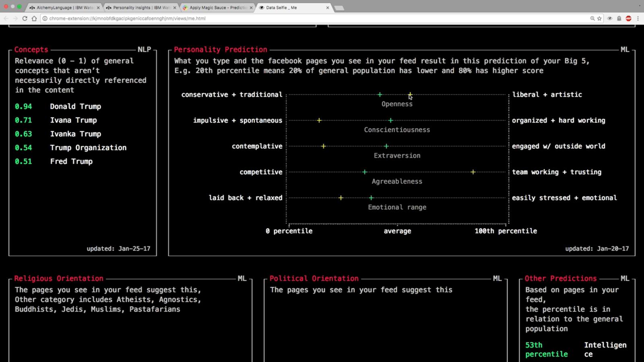Open the Ghostery ghost extension icon
The image size is (644, 362).
[x=619, y=19]
